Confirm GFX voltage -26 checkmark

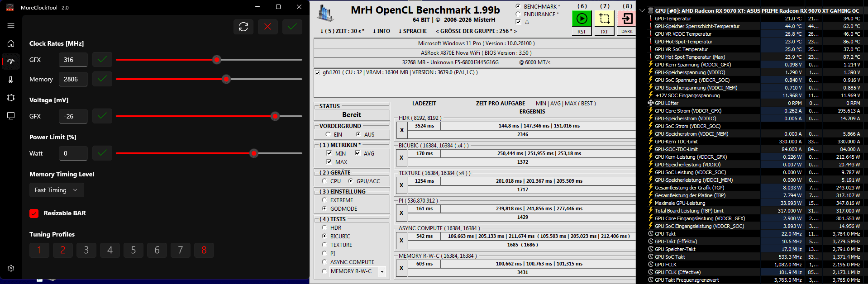[x=102, y=116]
